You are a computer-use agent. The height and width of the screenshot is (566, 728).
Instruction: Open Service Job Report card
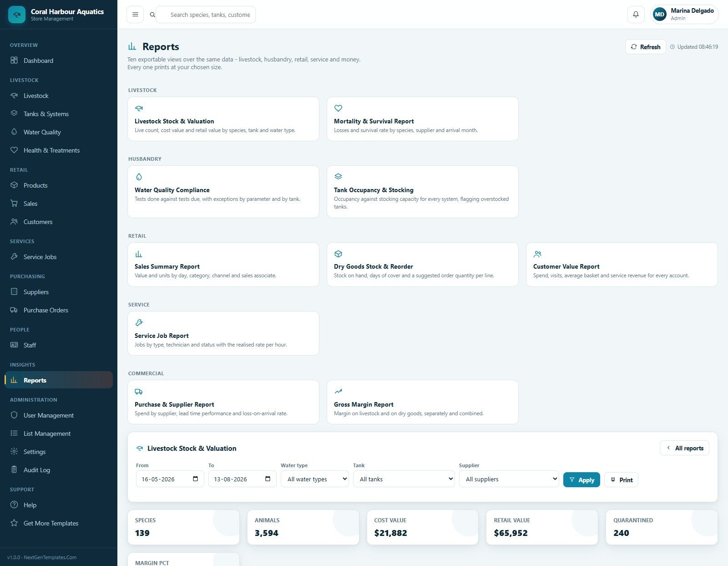pos(223,333)
